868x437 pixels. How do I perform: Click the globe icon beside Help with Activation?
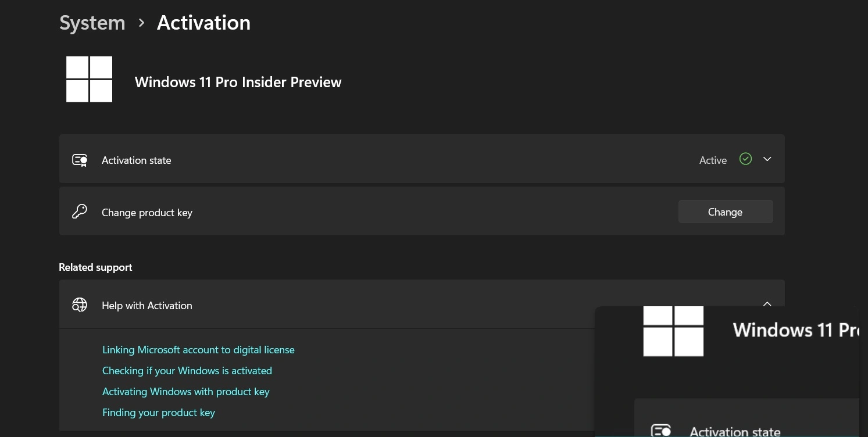click(80, 305)
